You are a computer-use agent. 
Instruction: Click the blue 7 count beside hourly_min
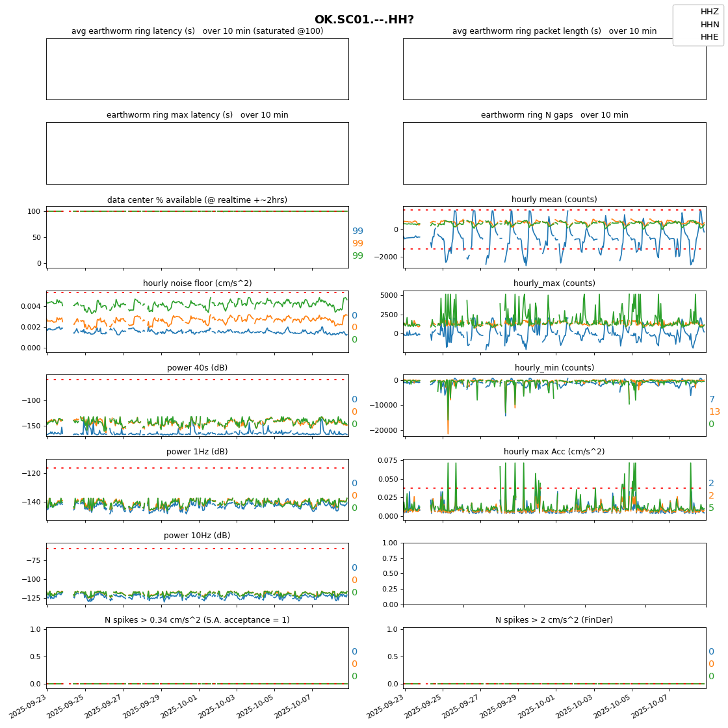click(x=712, y=400)
